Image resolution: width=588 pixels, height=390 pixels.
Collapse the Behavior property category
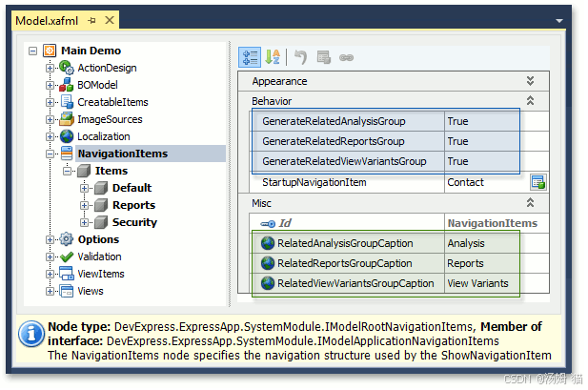pyautogui.click(x=530, y=100)
